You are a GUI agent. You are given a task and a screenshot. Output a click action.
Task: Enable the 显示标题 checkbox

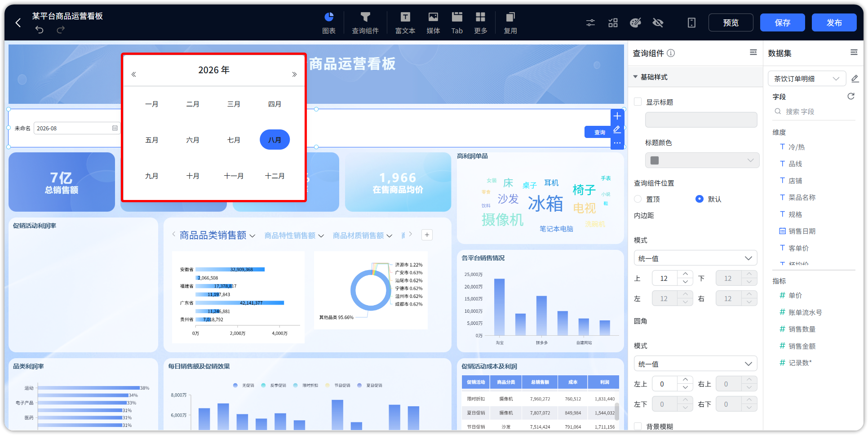click(x=638, y=102)
